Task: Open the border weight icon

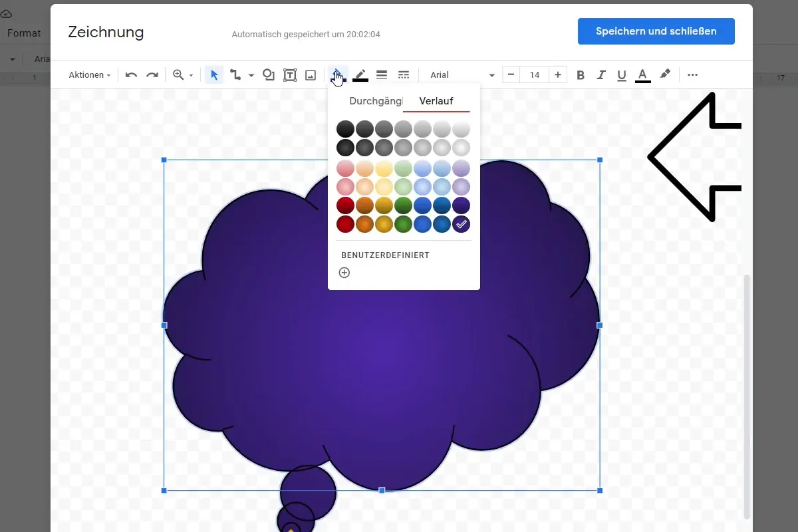Action: 382,75
